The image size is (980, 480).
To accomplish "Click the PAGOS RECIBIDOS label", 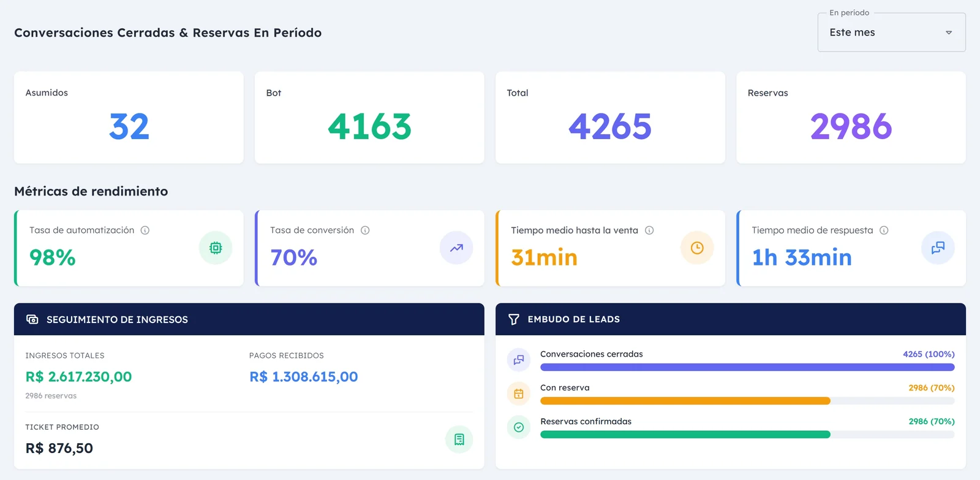I will pos(287,356).
